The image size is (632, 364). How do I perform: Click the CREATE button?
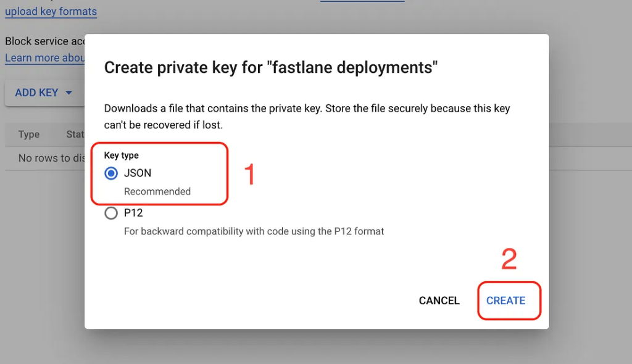point(506,300)
